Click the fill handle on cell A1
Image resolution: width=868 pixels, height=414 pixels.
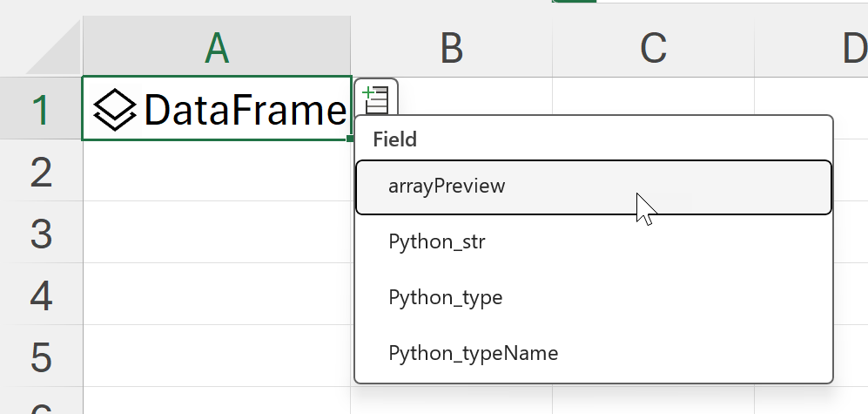point(350,139)
